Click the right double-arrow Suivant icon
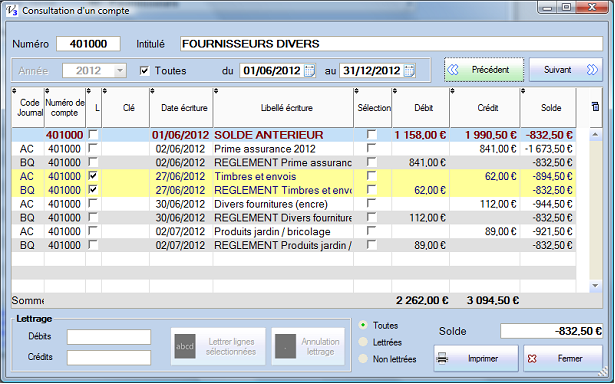This screenshot has width=615, height=384. (592, 70)
